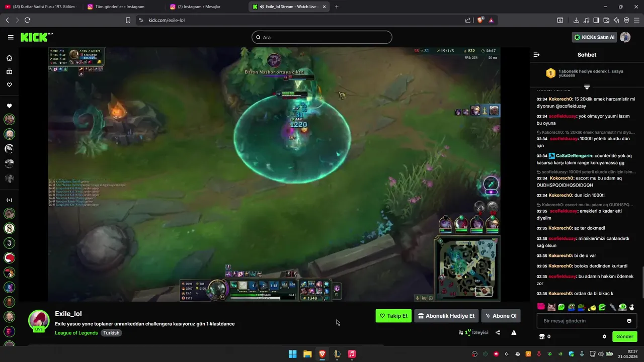Open Brave Leo AI sparkle icon

point(616,20)
